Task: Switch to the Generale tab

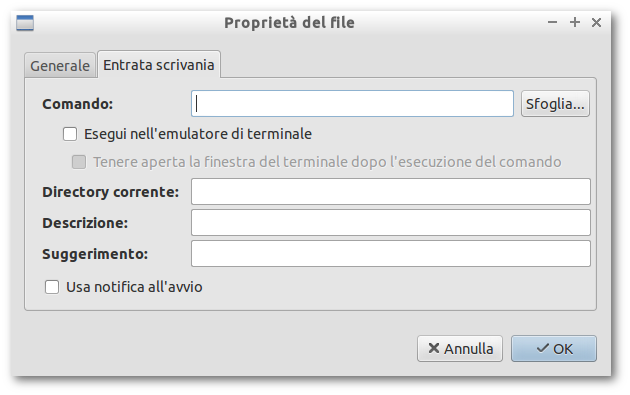Action: [60, 65]
